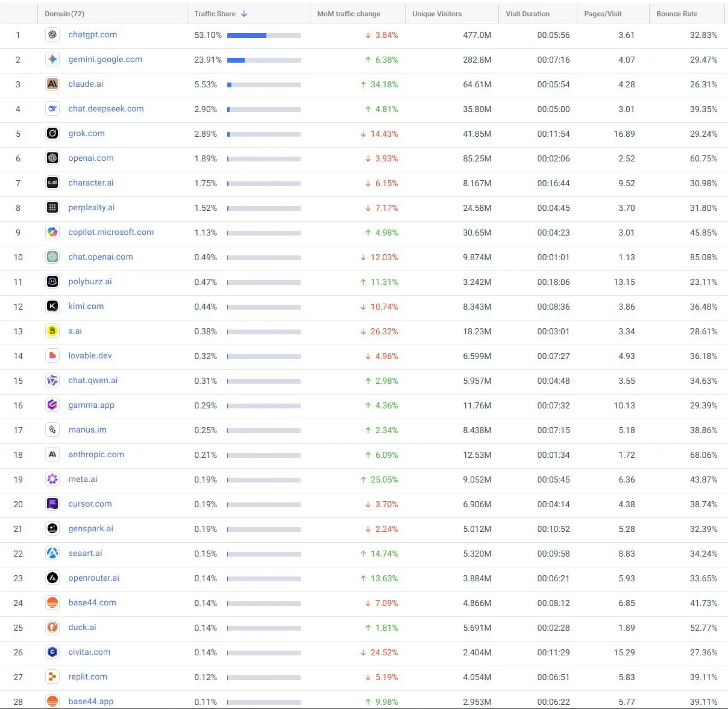Screen dimensions: 728x709
Task: Click the civitai.com favicon icon
Action: [52, 652]
